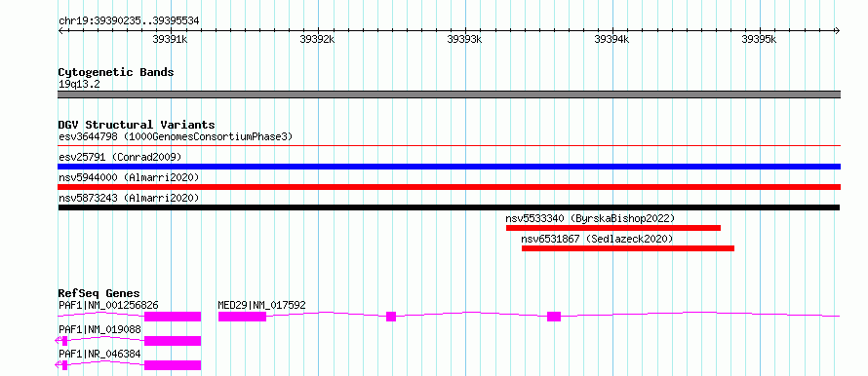Click the 39393k ruler tick label
The image size is (868, 376).
(x=465, y=39)
